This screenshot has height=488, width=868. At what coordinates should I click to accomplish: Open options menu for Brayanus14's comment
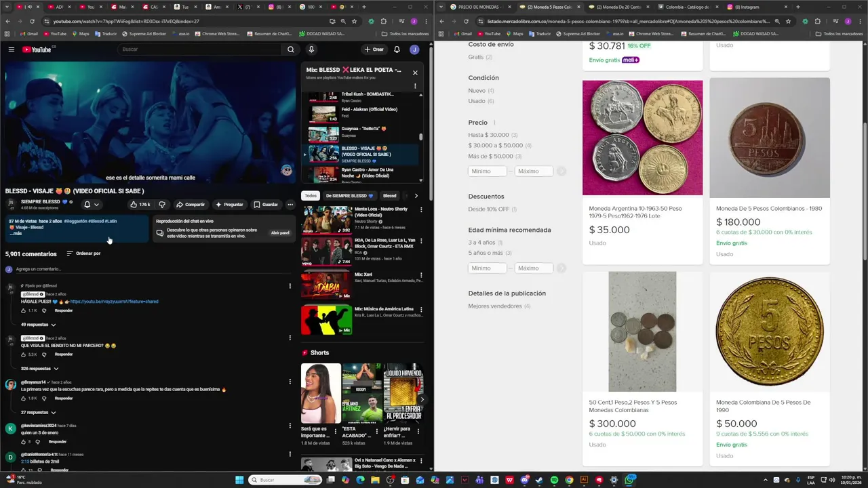point(290,382)
